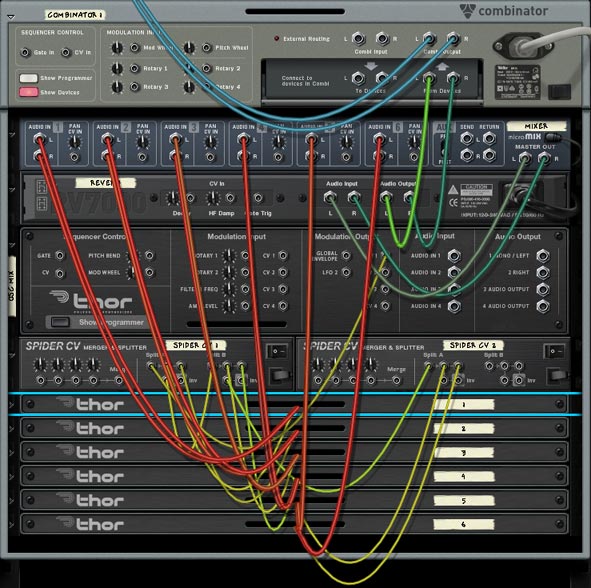This screenshot has height=588, width=591.
Task: Click the Thor LFO 2 output jack
Action: pos(346,272)
